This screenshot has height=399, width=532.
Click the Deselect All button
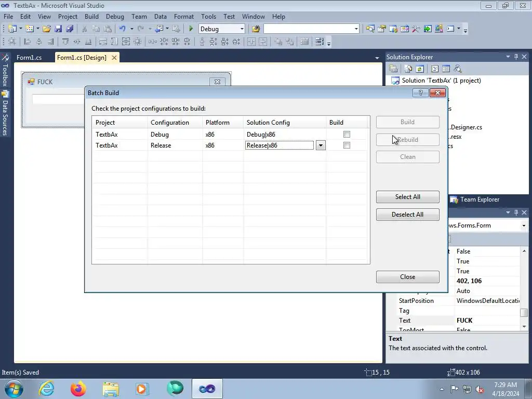point(407,215)
